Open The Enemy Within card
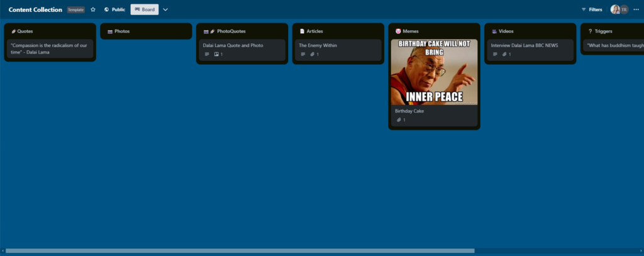Screen dimensions: 644x256 pyautogui.click(x=338, y=50)
